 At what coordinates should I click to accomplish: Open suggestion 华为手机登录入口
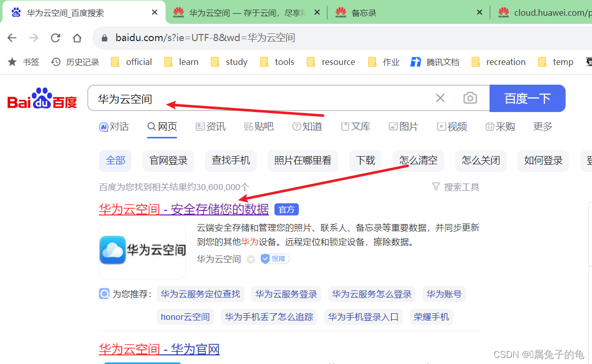[363, 317]
